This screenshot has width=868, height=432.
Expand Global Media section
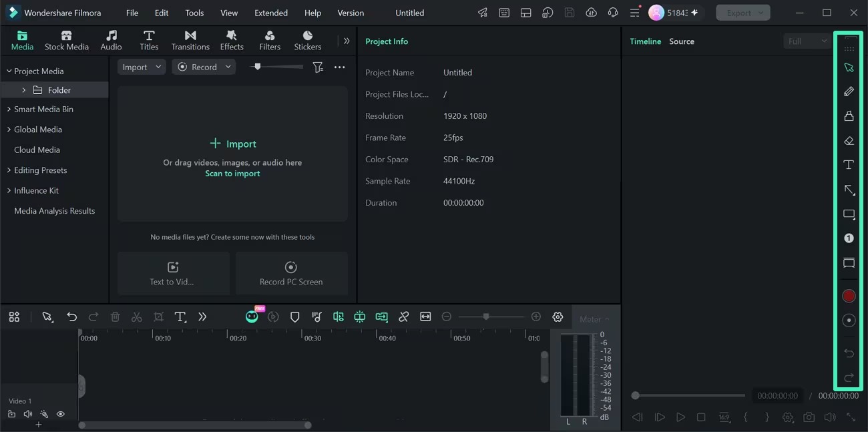(x=9, y=130)
